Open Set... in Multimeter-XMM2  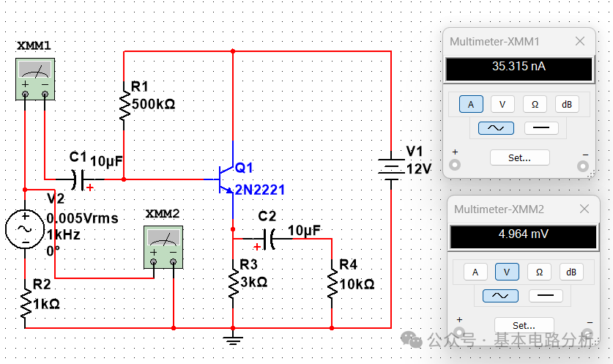(524, 325)
